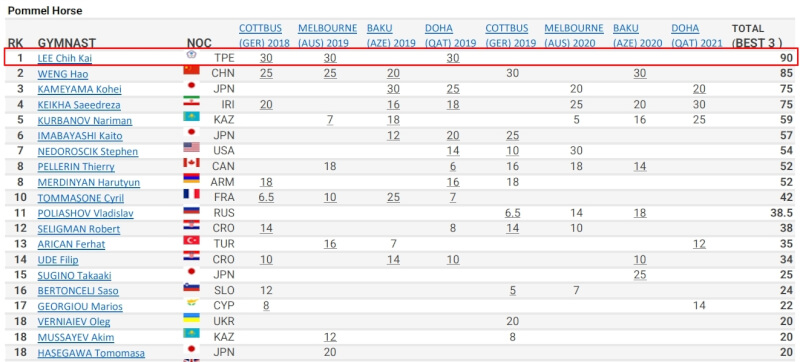Open the COTTBUS (GER) 2018 column link
The image size is (800, 362).
tap(264, 36)
